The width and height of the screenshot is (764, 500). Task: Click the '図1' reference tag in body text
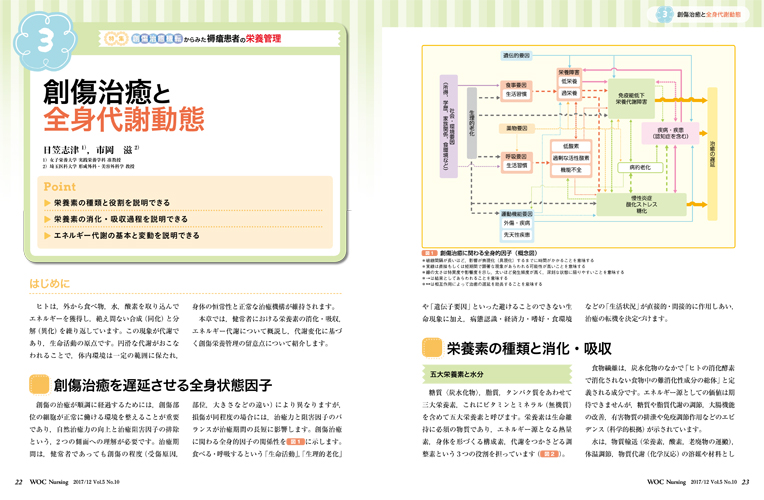coord(295,442)
